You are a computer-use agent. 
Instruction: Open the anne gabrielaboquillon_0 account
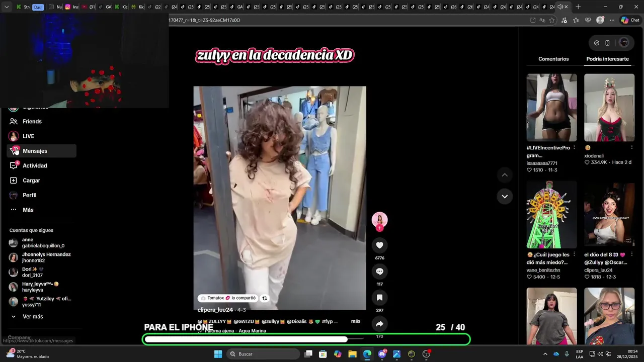[x=41, y=243]
